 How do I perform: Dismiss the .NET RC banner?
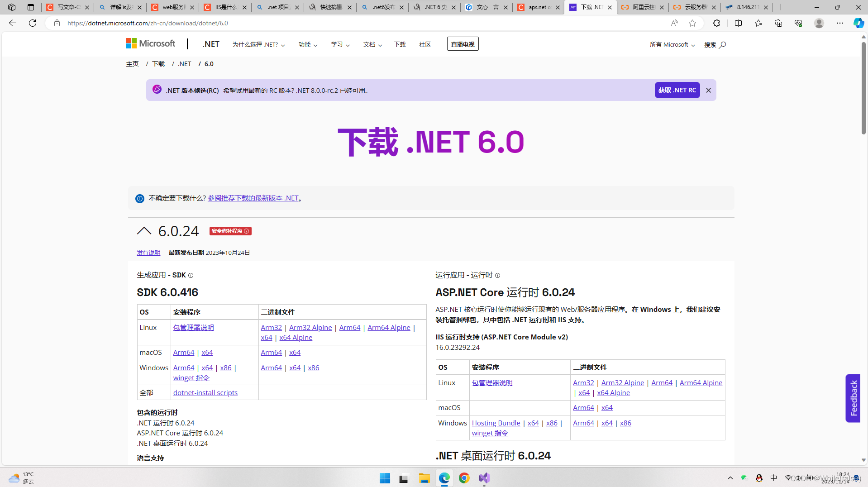(x=708, y=91)
